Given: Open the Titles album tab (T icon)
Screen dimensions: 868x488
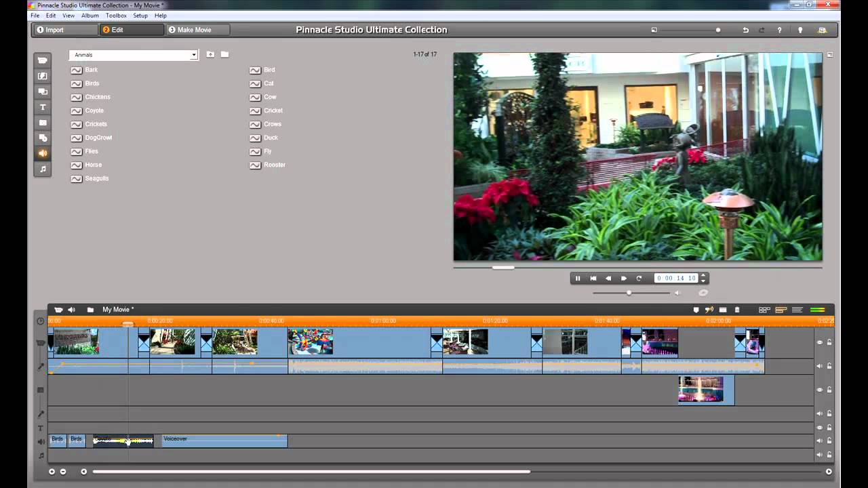Looking at the screenshot, I should coord(43,107).
